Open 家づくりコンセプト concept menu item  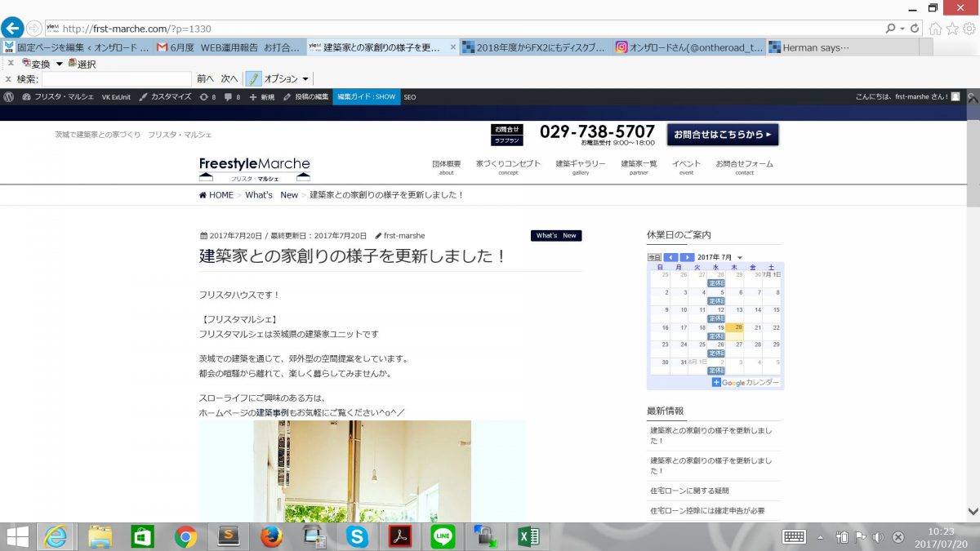(508, 167)
